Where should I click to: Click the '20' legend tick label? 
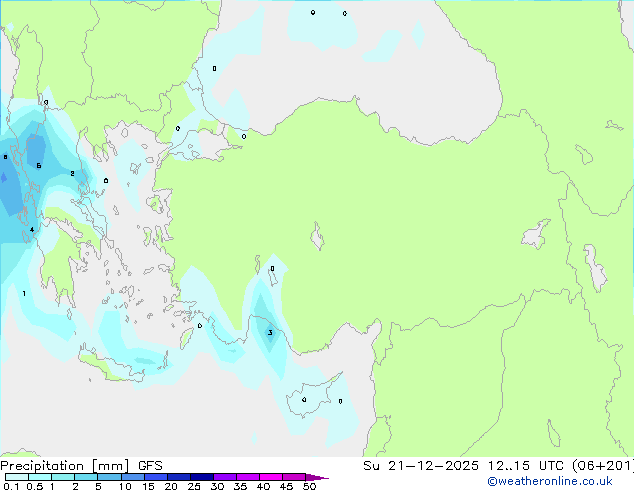tap(171, 486)
